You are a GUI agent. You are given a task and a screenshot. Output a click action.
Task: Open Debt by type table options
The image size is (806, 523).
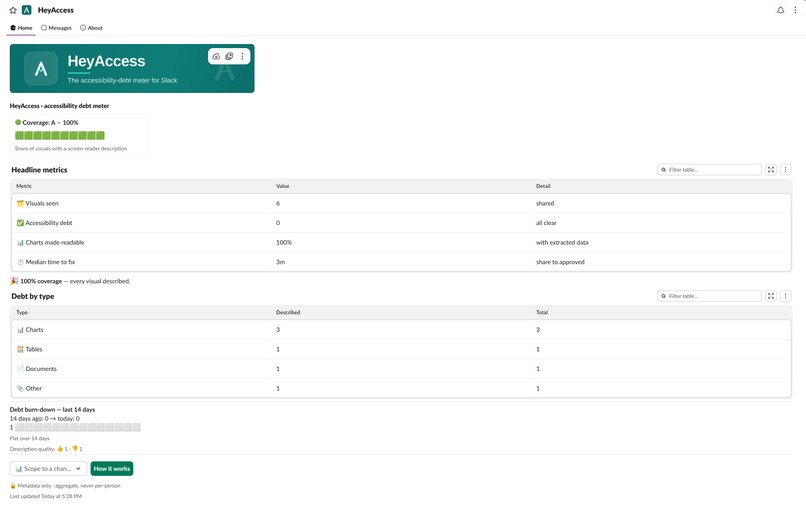click(785, 296)
